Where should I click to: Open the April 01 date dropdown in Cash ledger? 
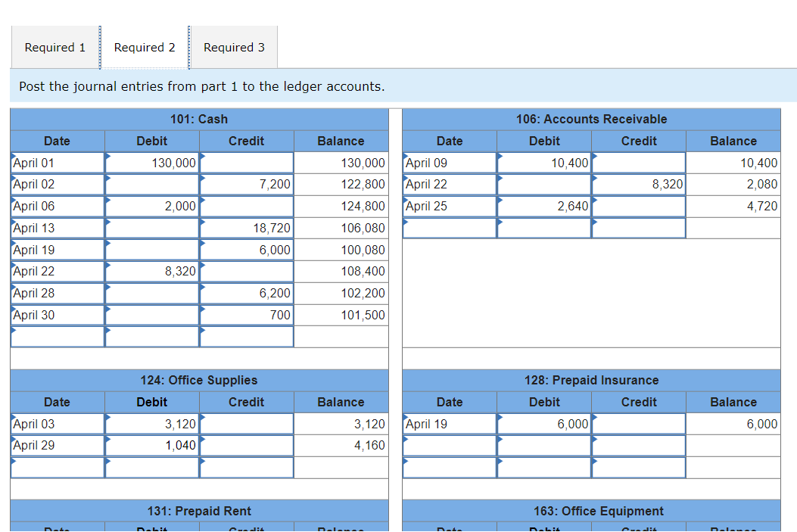pyautogui.click(x=57, y=162)
